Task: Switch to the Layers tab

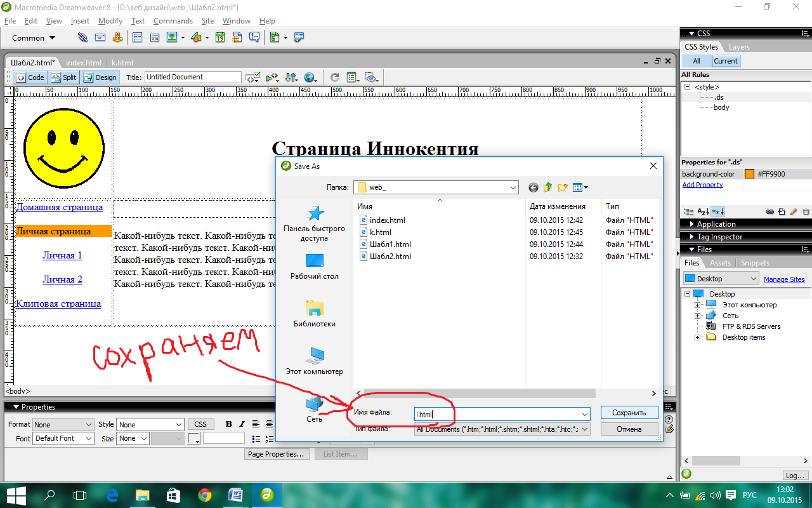Action: (739, 47)
